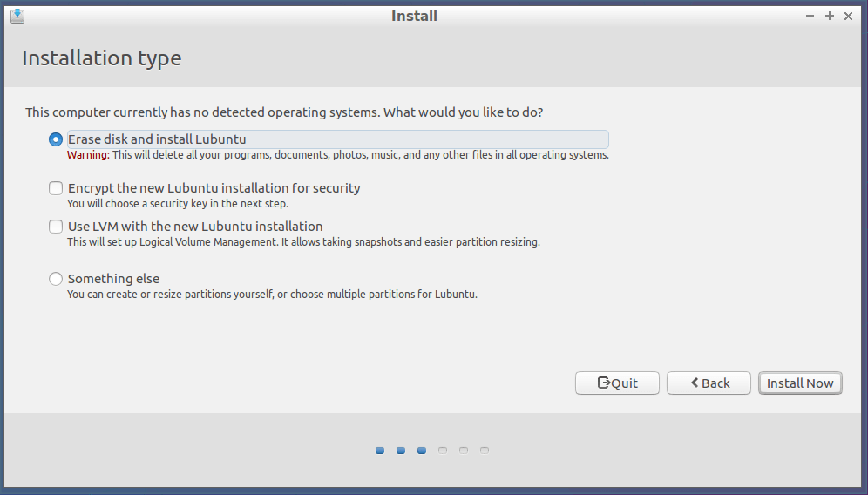Go to the previous step with the Back button
Image resolution: width=868 pixels, height=495 pixels.
click(709, 383)
